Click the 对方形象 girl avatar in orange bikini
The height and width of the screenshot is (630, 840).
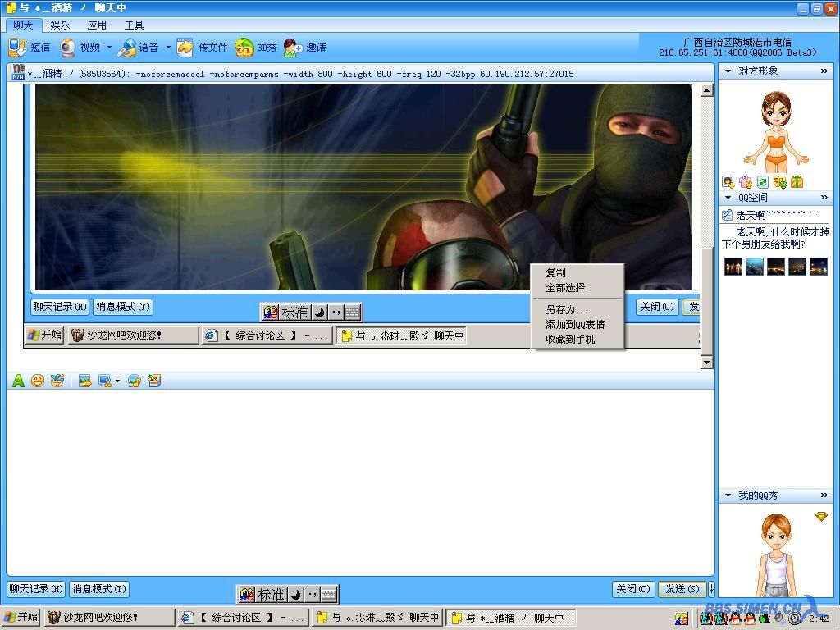pyautogui.click(x=776, y=130)
